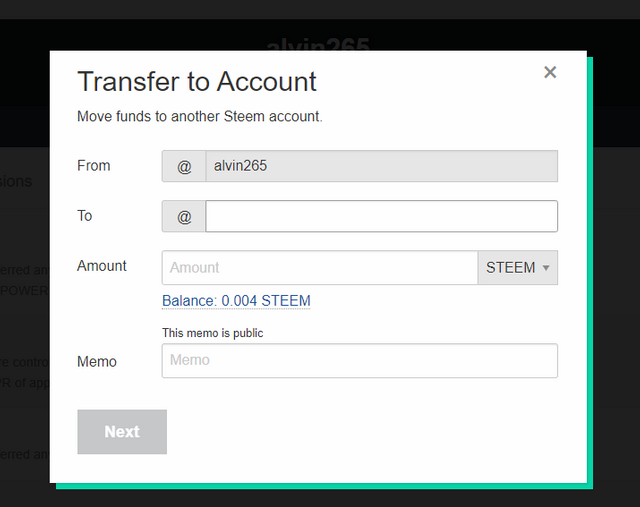Image resolution: width=640 pixels, height=507 pixels.
Task: Click the 'Transfer to Account' heading
Action: [x=197, y=81]
